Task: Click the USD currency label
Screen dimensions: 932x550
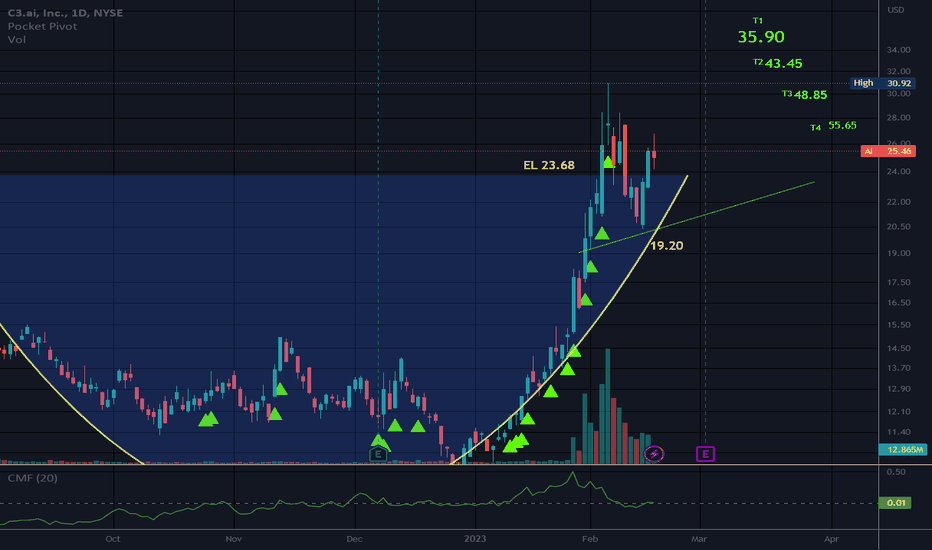Action: (x=896, y=10)
